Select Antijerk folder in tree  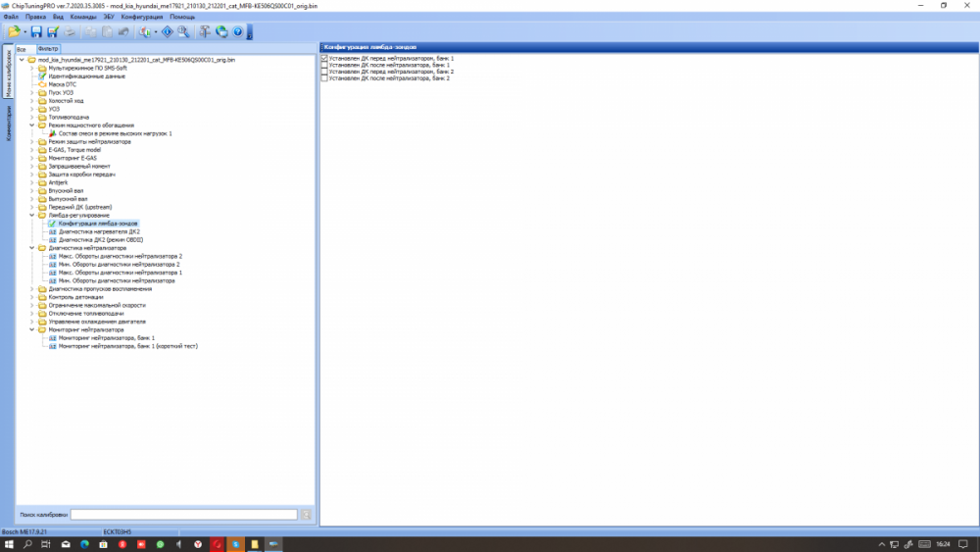(58, 182)
